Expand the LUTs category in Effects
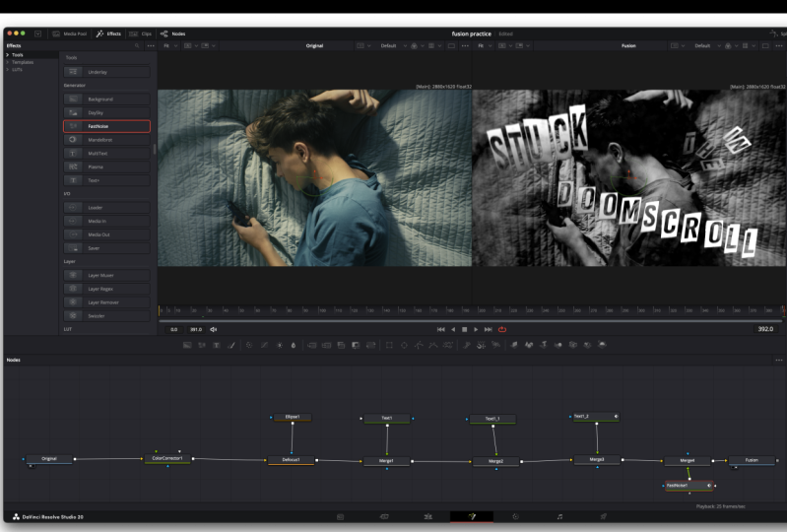787x532 pixels. point(18,70)
